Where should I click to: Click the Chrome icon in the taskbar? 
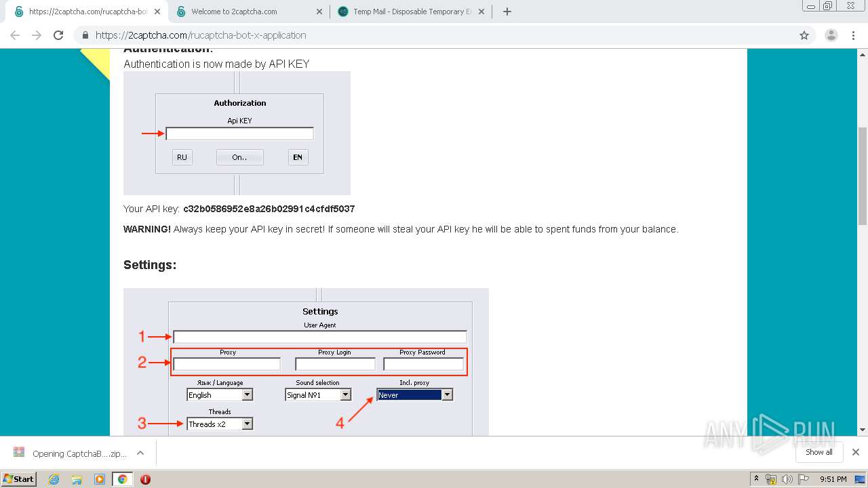[x=122, y=479]
